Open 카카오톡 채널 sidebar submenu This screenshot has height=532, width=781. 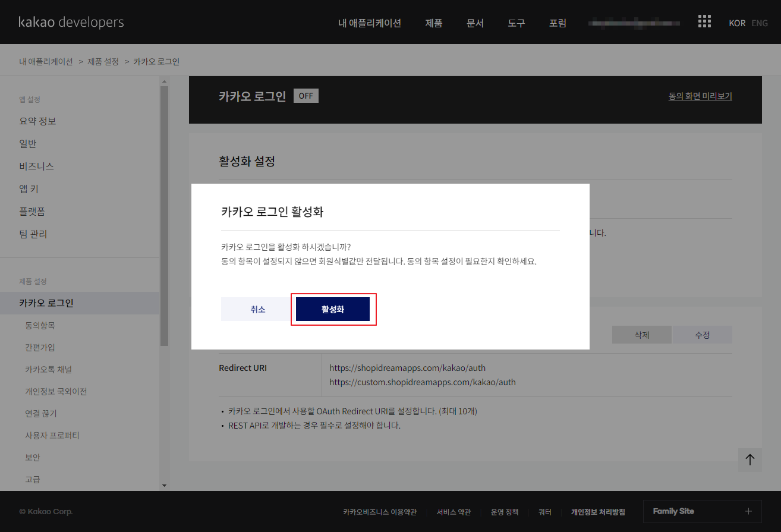tap(48, 370)
